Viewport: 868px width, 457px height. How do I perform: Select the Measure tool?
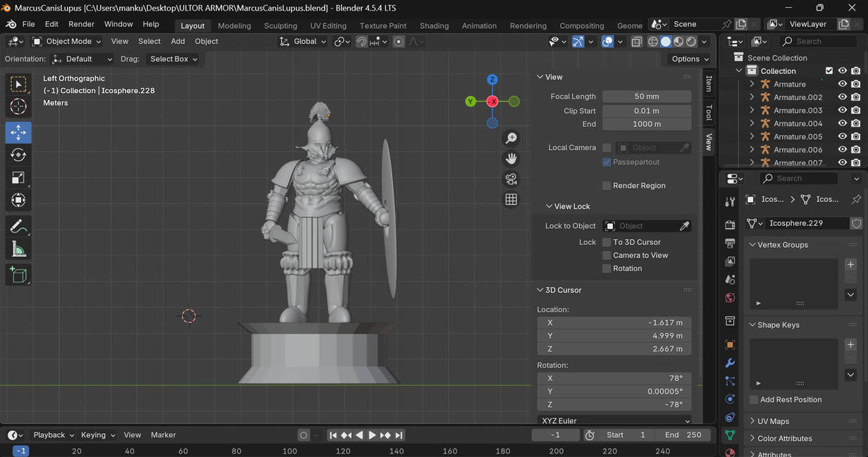18,249
